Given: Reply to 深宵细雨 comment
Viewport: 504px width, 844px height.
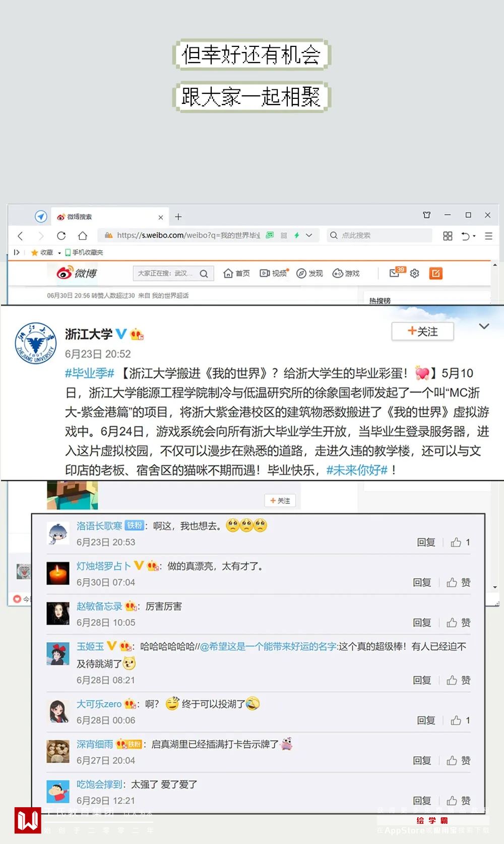Looking at the screenshot, I should [x=422, y=761].
